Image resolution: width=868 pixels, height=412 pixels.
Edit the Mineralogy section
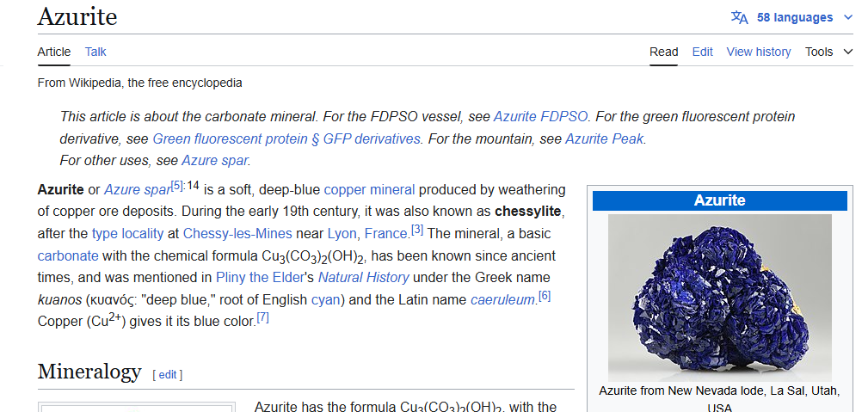click(x=168, y=375)
